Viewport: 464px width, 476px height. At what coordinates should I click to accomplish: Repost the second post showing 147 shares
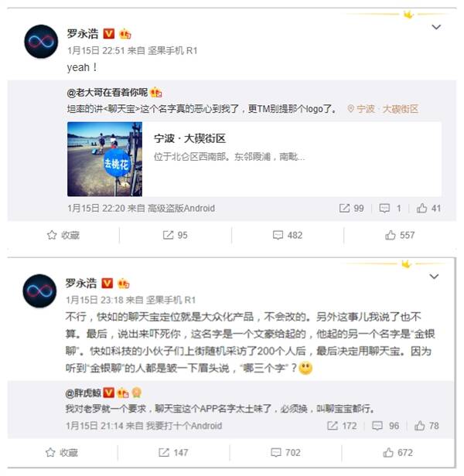[x=173, y=453]
